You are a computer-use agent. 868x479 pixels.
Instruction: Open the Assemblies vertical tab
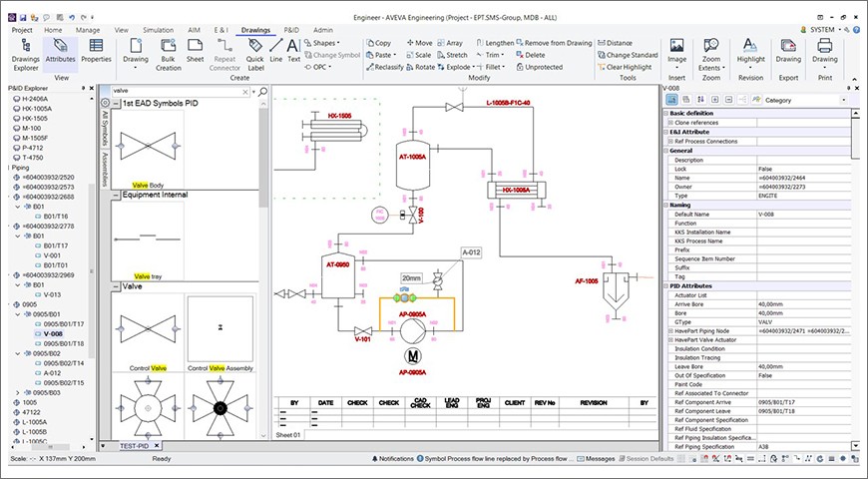click(x=104, y=170)
